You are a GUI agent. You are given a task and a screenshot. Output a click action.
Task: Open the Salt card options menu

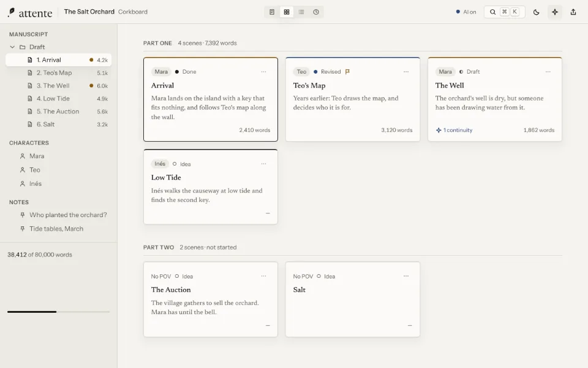pos(405,276)
